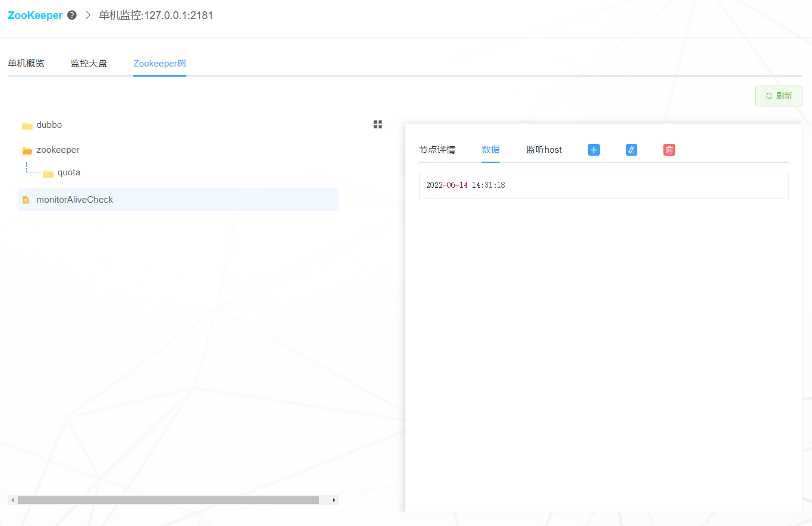
Task: Click the help question mark icon beside ZooKeeper
Action: pos(72,15)
